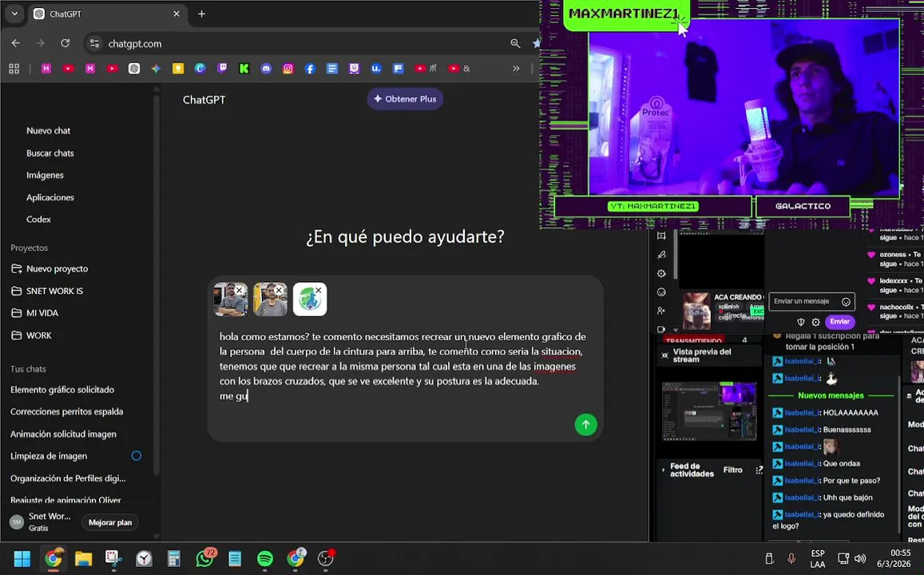924x575 pixels.
Task: Close the ChatGPT tab
Action: pos(176,14)
